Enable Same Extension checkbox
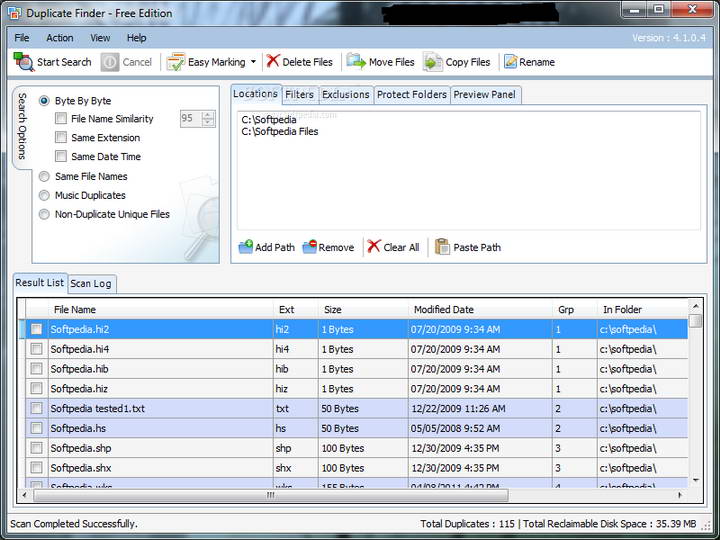Viewport: 720px width, 540px height. point(61,137)
